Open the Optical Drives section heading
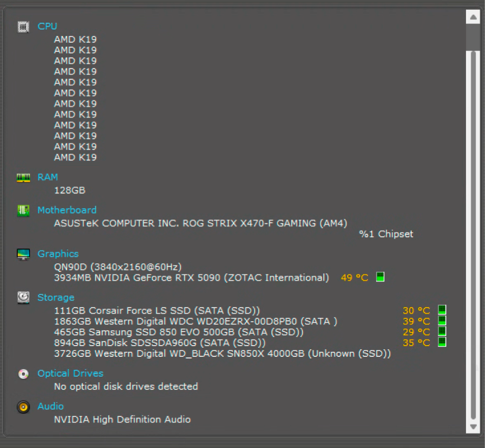Screen dimensions: 485x448 coord(70,374)
